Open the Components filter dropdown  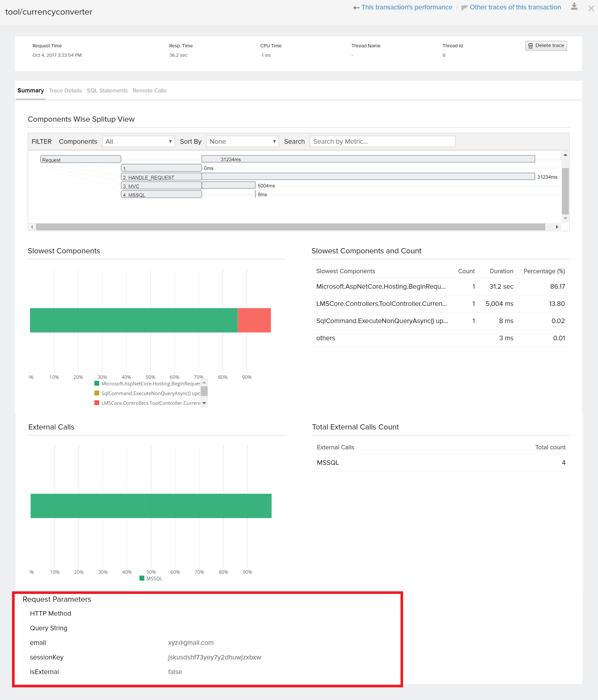[138, 141]
